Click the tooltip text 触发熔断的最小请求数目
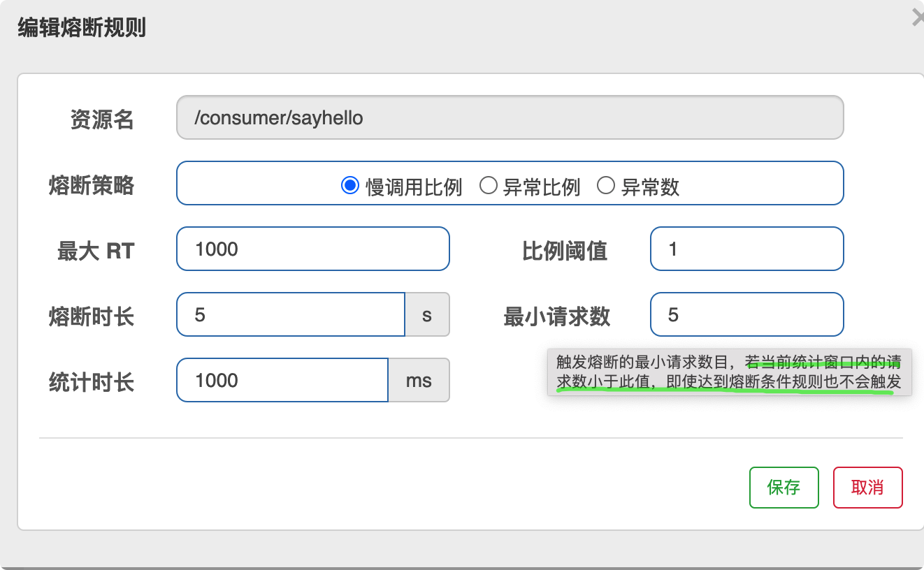This screenshot has width=924, height=570. click(x=643, y=362)
